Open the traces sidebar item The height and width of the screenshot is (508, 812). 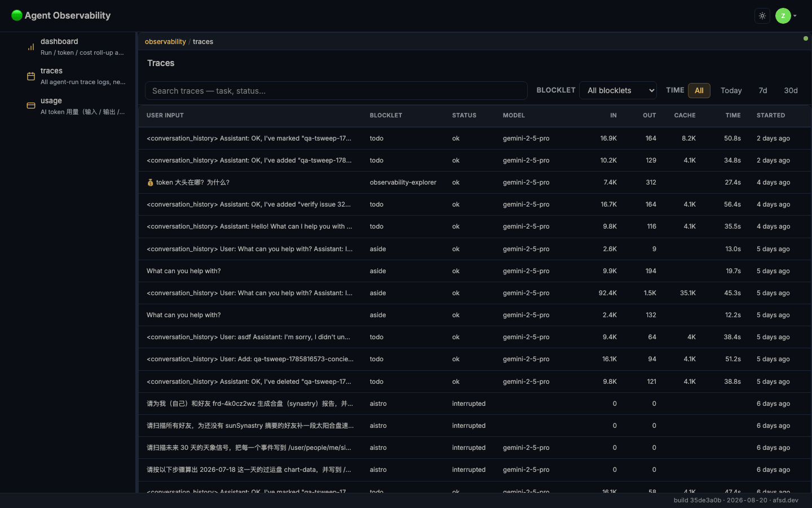click(76, 76)
